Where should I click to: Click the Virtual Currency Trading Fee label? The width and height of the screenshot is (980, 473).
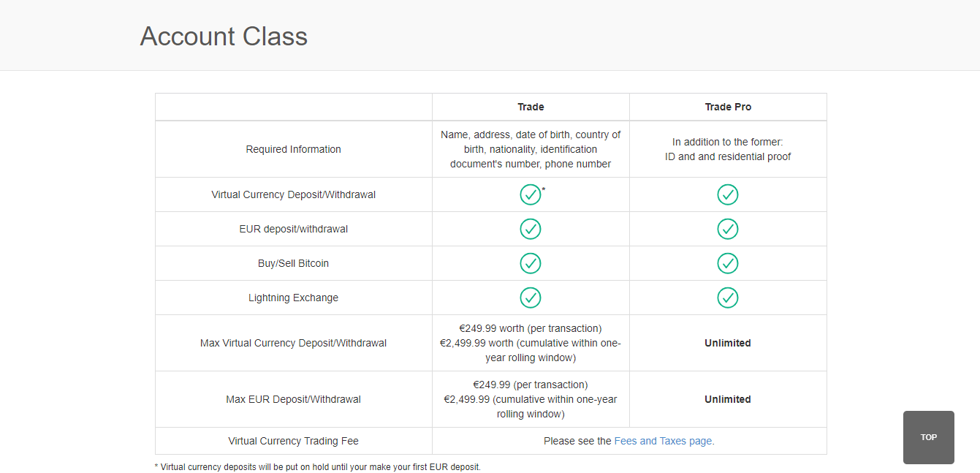point(293,441)
